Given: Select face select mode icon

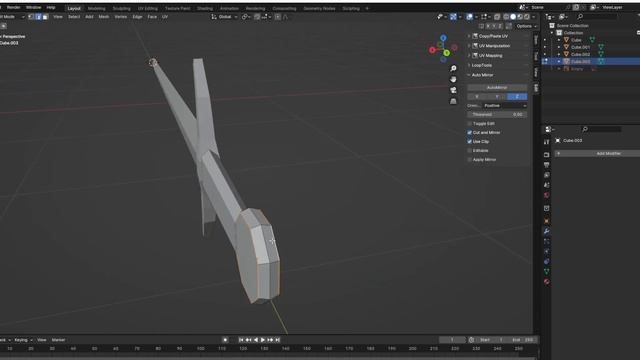Looking at the screenshot, I should click(45, 17).
